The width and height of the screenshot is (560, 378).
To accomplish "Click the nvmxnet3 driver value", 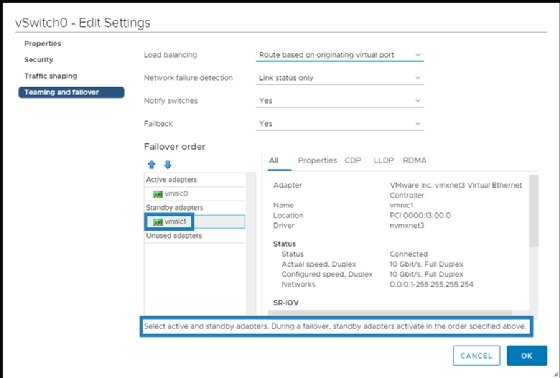I will point(407,225).
